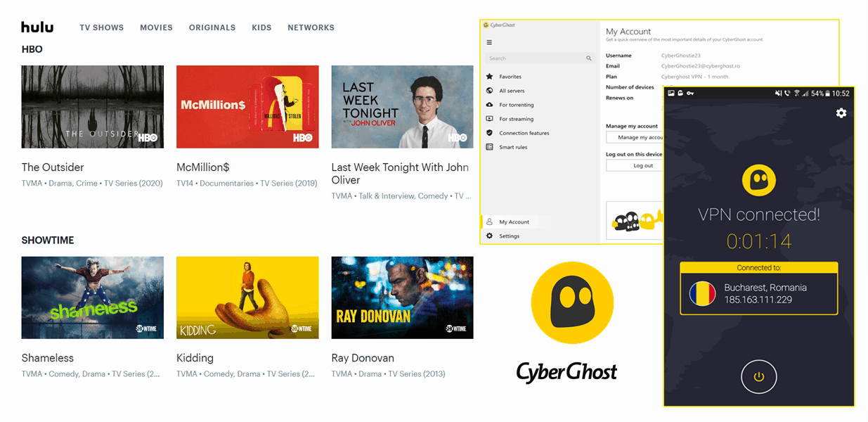
Task: Click the '0:01:14' connection timer
Action: tap(759, 242)
